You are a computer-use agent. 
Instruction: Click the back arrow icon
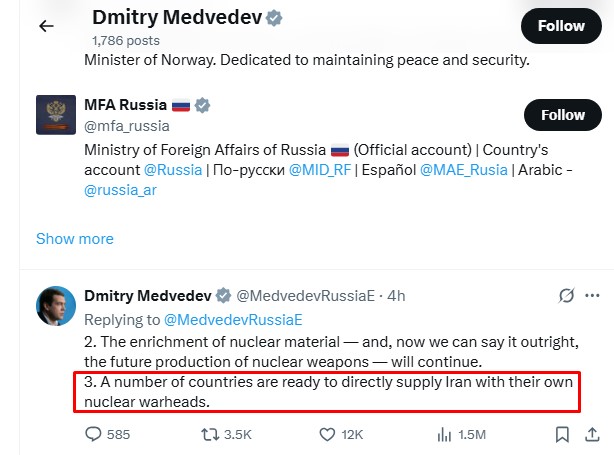click(45, 26)
